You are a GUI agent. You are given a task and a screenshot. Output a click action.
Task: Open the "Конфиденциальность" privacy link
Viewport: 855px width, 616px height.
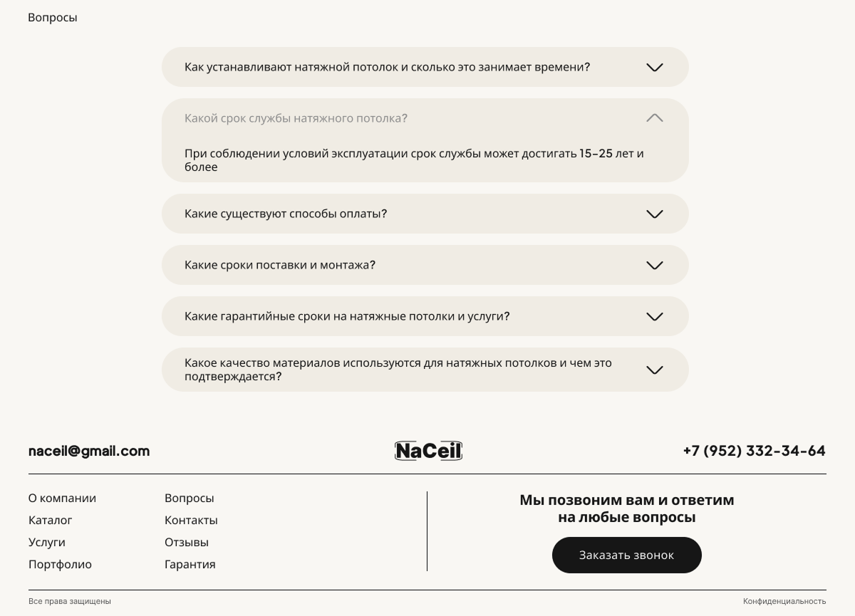pos(784,601)
